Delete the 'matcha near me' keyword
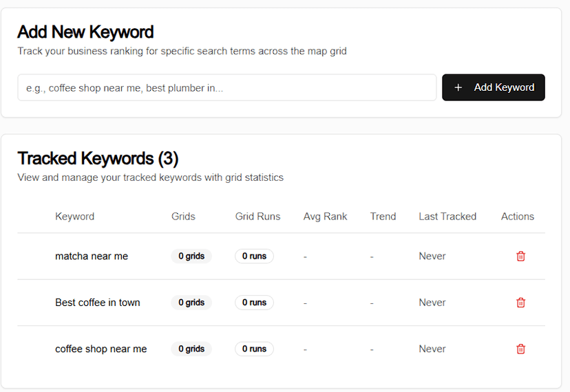Viewport: 570px width, 392px height. [x=520, y=256]
